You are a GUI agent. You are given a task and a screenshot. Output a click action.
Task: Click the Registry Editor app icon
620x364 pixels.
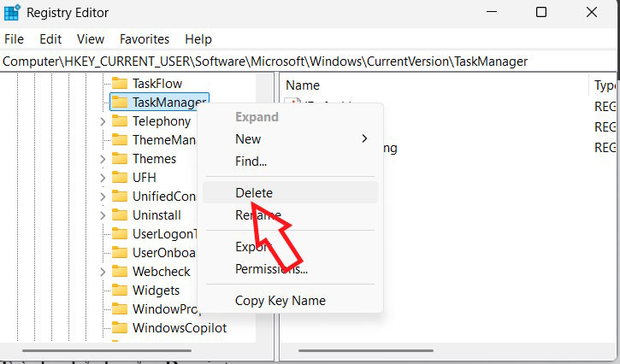click(12, 13)
